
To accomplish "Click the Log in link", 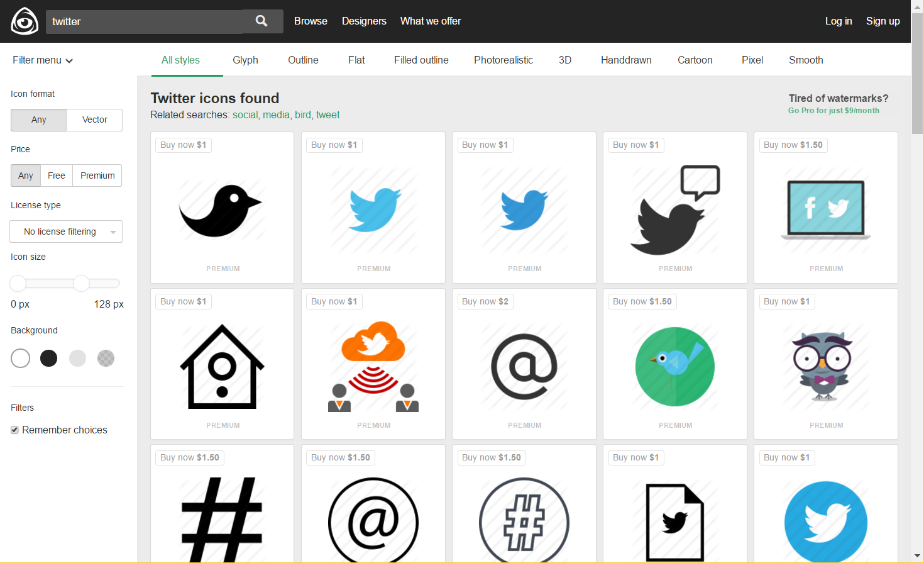I will 839,21.
